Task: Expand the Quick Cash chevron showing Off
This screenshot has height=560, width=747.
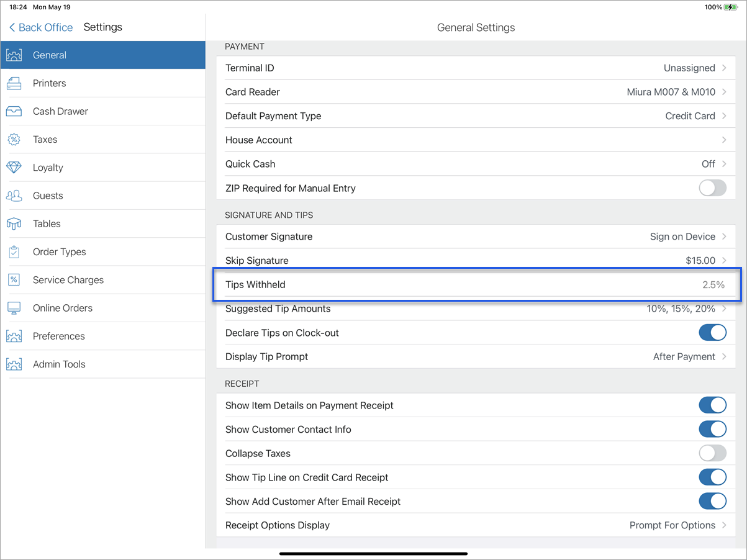Action: 724,164
